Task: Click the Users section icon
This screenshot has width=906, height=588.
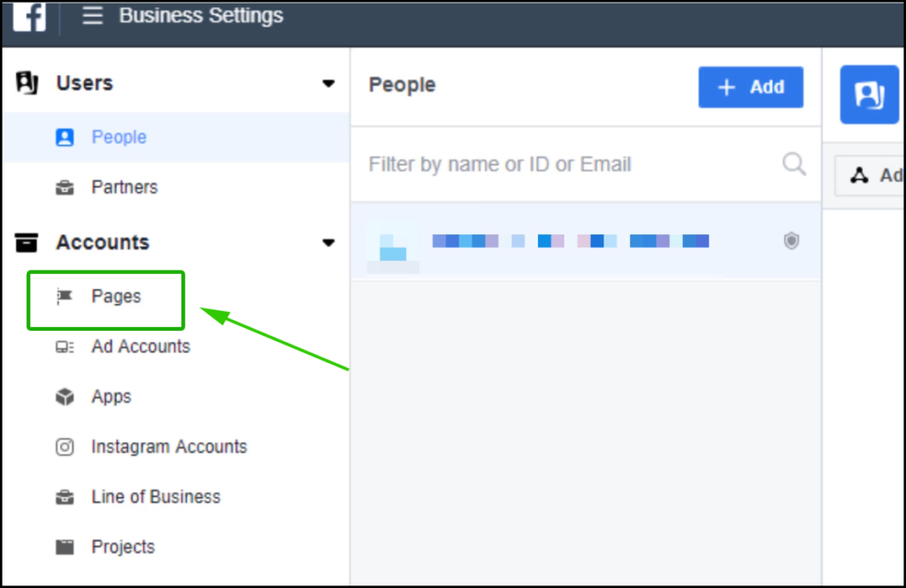Action: [x=27, y=83]
